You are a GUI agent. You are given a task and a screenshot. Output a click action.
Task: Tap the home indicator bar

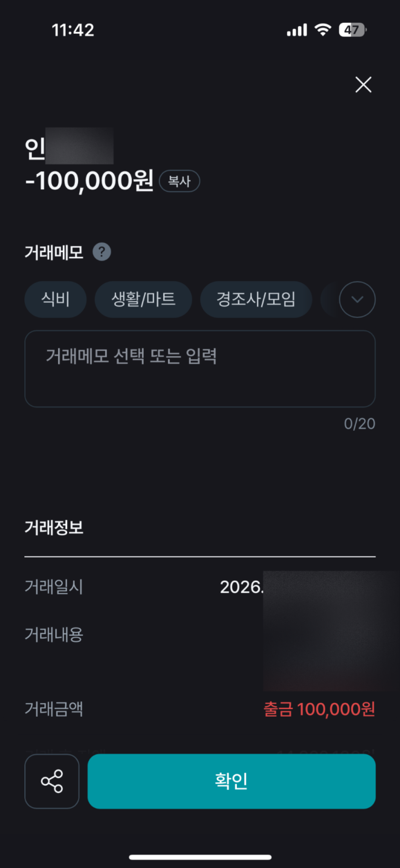(200, 857)
